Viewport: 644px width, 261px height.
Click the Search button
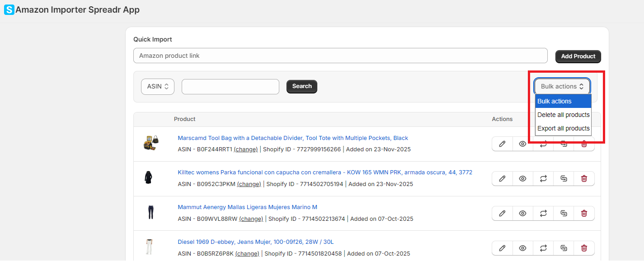302,86
